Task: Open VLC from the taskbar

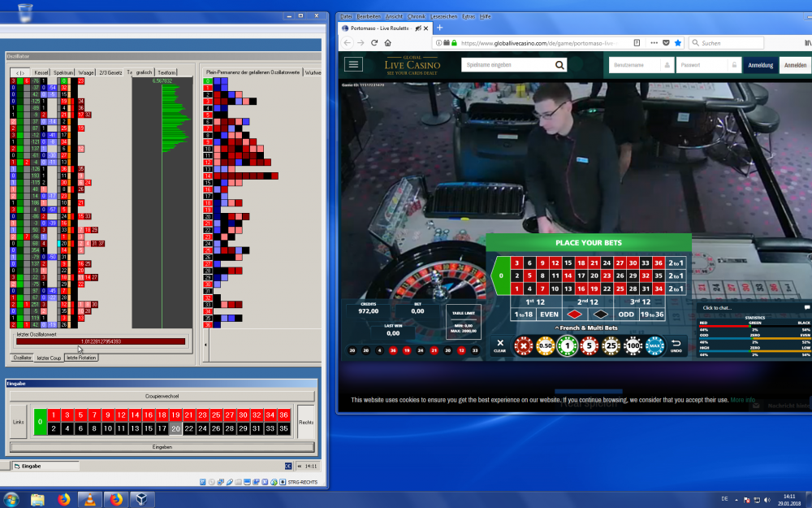Action: [x=89, y=499]
